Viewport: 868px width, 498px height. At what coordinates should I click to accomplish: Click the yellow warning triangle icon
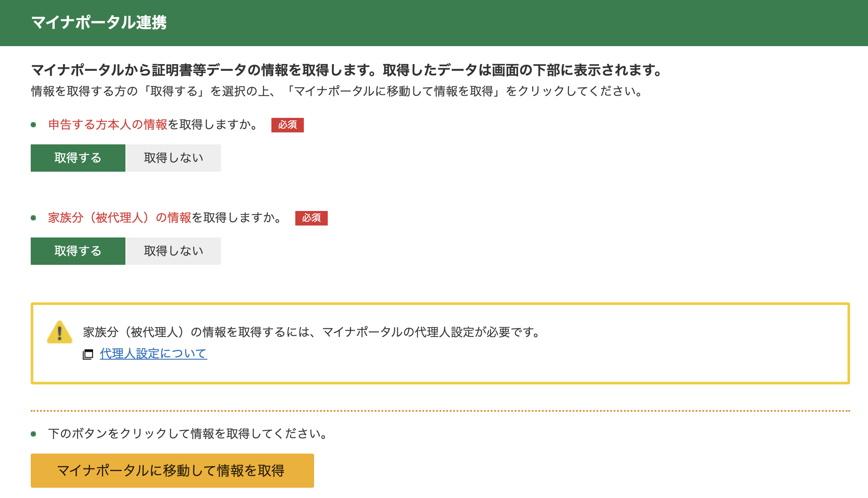tap(60, 332)
